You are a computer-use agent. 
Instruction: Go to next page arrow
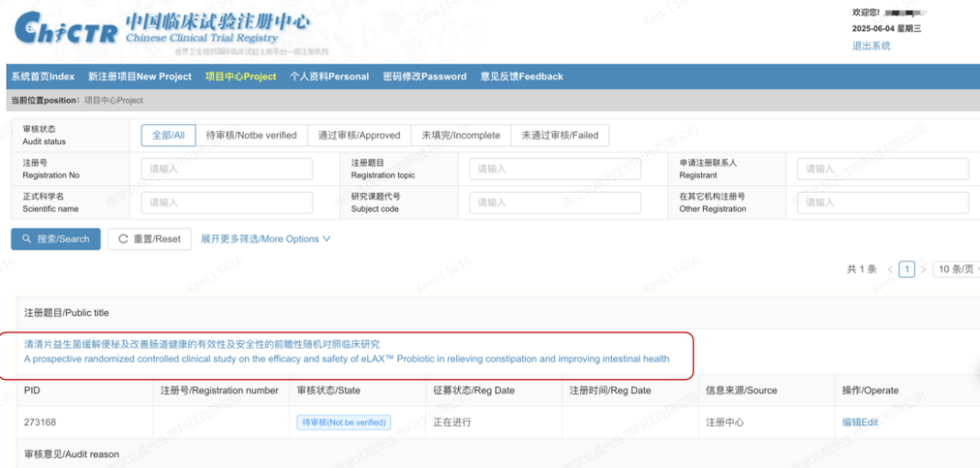click(924, 269)
